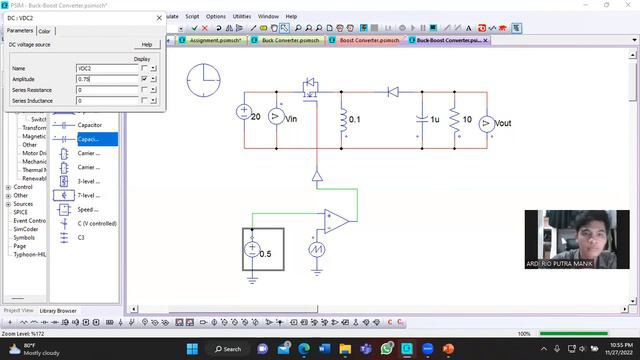Switch to Boost Converter.psimsch tab
The image size is (640, 360).
(x=365, y=40)
